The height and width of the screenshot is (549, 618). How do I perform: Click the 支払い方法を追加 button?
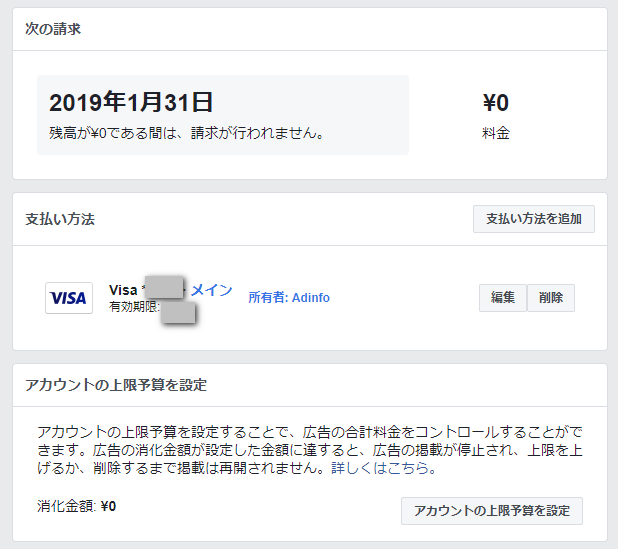534,219
